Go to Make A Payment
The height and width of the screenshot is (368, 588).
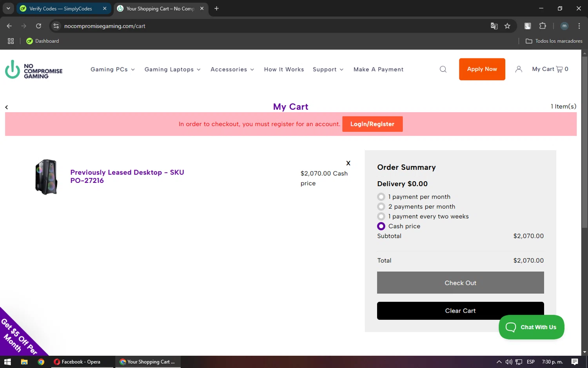pyautogui.click(x=378, y=69)
